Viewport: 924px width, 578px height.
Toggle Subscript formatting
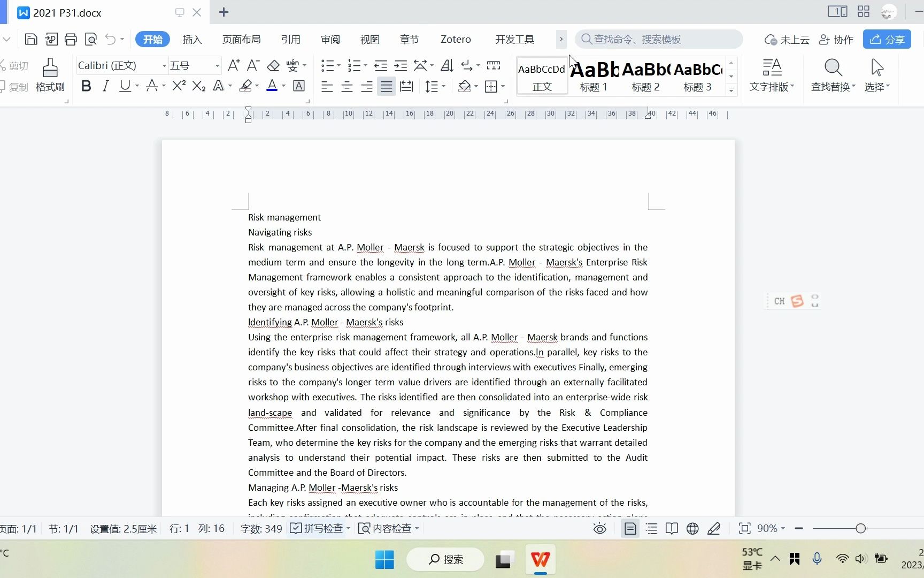pos(199,86)
